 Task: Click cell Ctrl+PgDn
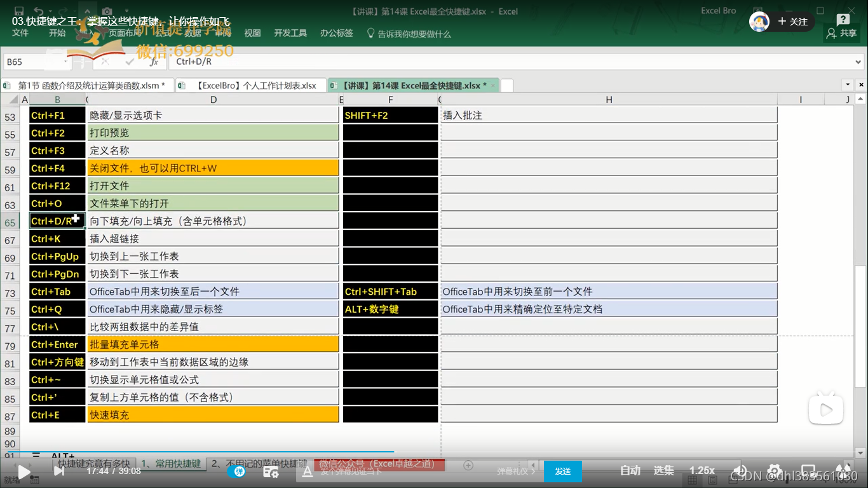tap(57, 274)
